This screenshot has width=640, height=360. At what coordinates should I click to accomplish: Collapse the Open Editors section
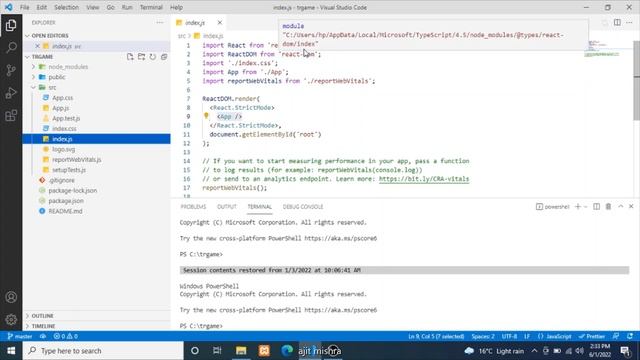pos(50,36)
